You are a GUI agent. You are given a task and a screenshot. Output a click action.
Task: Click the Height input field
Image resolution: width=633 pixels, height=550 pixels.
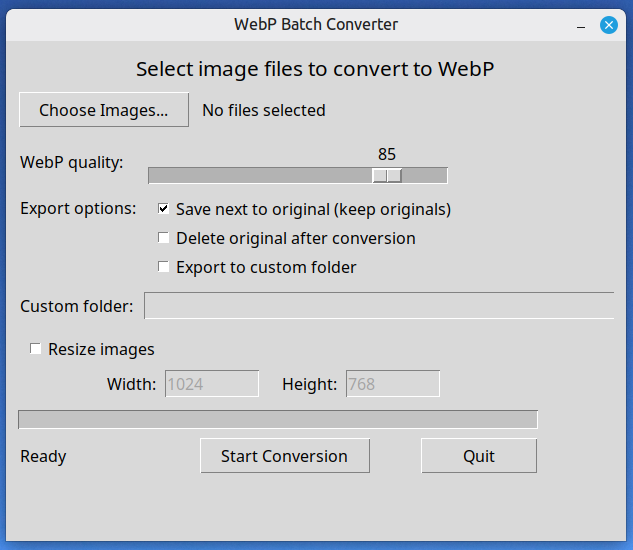click(x=393, y=384)
